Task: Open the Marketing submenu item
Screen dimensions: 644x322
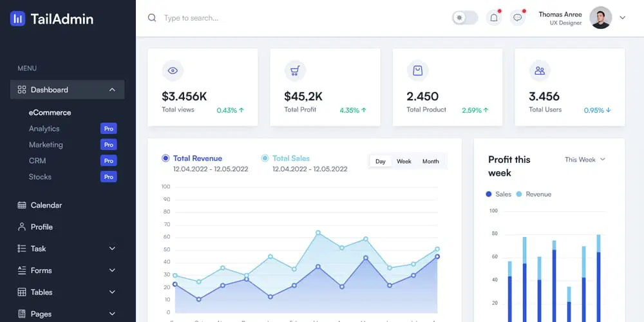Action: click(46, 144)
